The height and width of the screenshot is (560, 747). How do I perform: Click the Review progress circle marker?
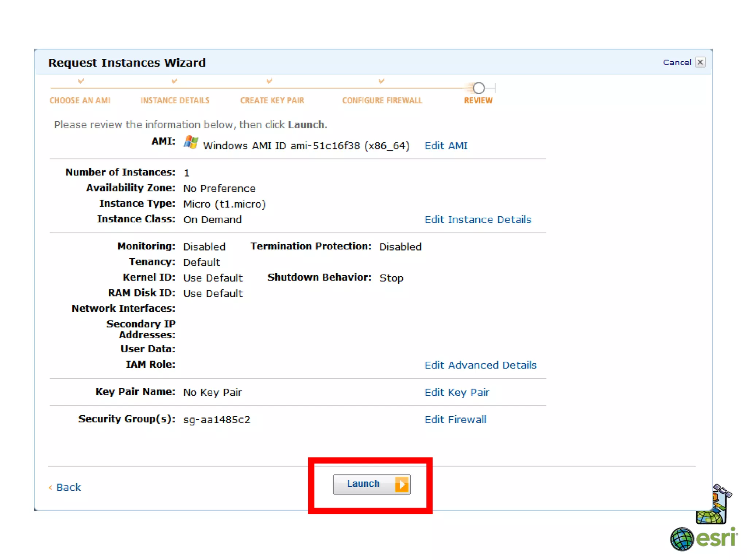(479, 88)
